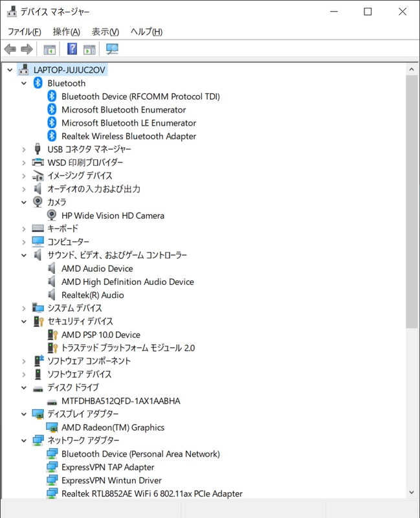The height and width of the screenshot is (518, 420).
Task: Click the ソフトウェア コンポーネント icon
Action: pos(39,361)
